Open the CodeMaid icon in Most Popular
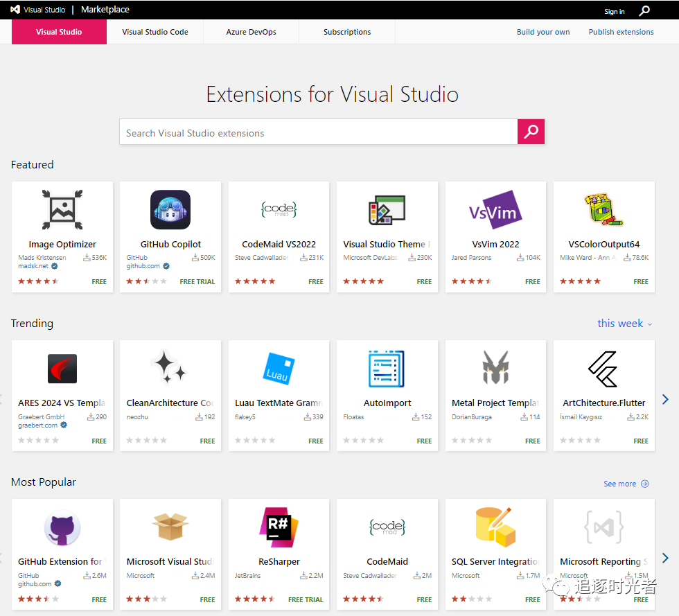The width and height of the screenshot is (679, 616). click(387, 527)
